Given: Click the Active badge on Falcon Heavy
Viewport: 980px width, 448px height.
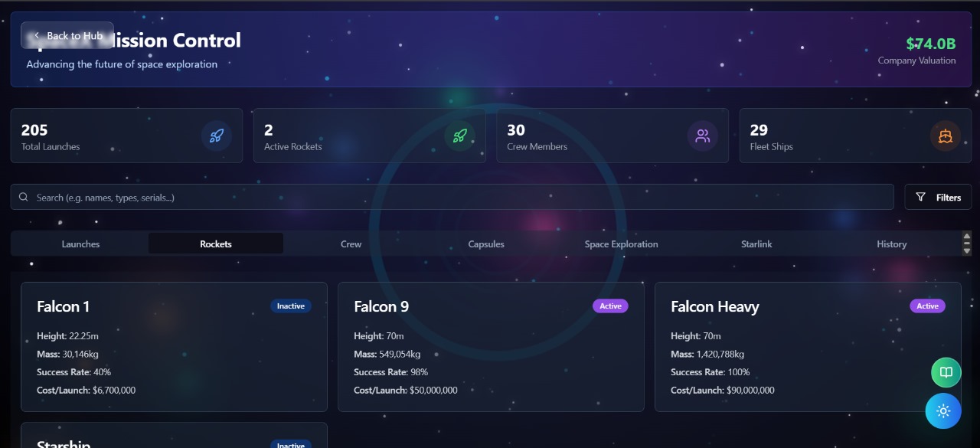Looking at the screenshot, I should pos(927,306).
